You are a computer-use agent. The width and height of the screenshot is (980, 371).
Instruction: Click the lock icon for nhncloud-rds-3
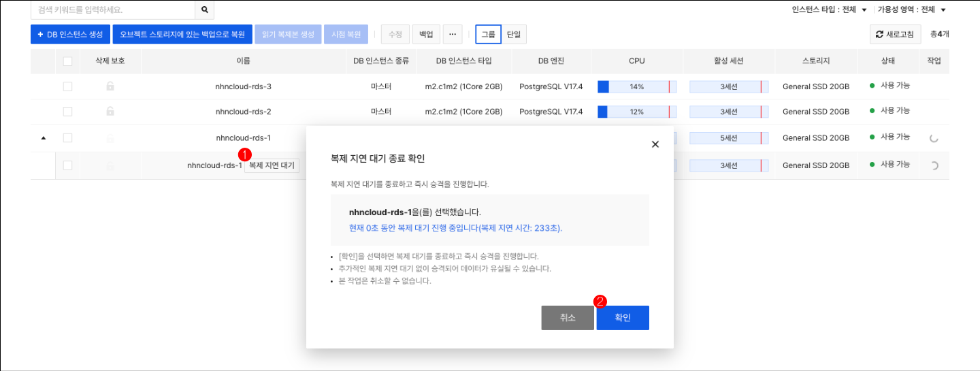pyautogui.click(x=110, y=87)
